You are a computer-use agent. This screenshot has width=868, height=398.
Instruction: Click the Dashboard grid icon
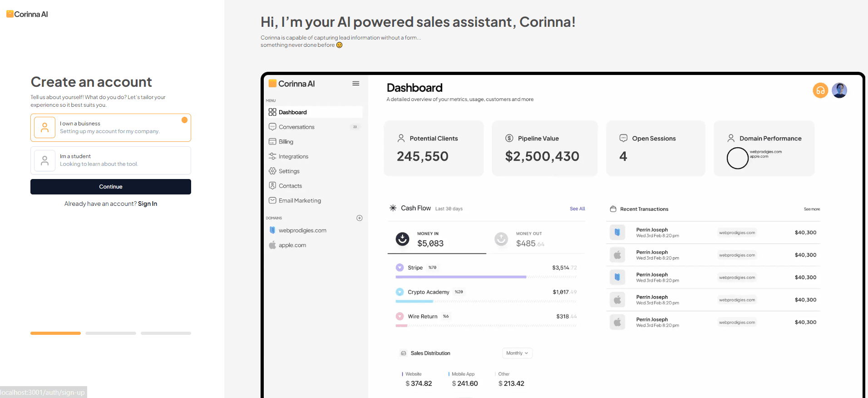coord(272,112)
